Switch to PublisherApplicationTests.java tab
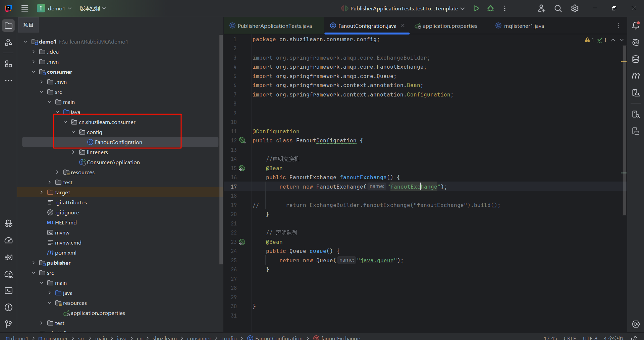Image resolution: width=644 pixels, height=340 pixels. coord(274,26)
